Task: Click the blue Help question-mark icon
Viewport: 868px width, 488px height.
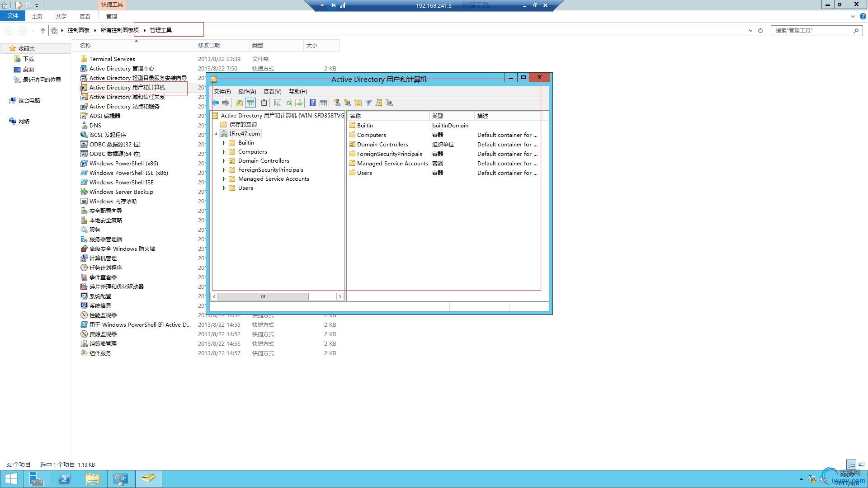Action: point(312,103)
